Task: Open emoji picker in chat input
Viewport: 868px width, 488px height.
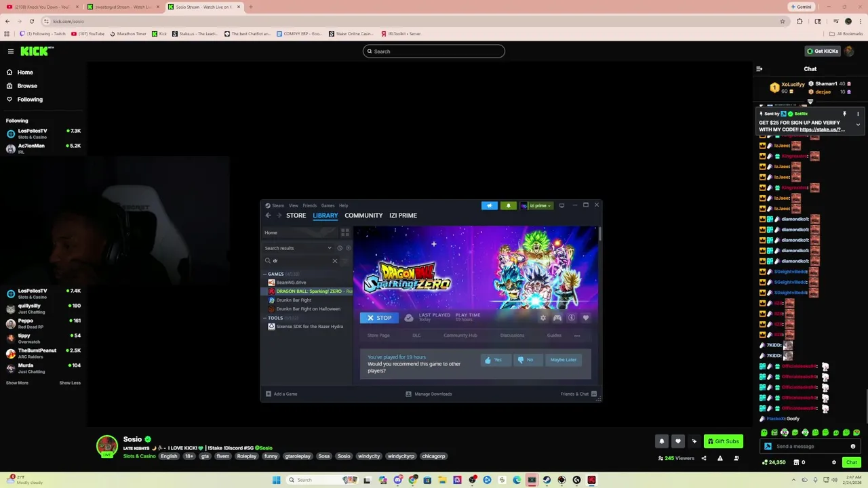Action: 853,447
